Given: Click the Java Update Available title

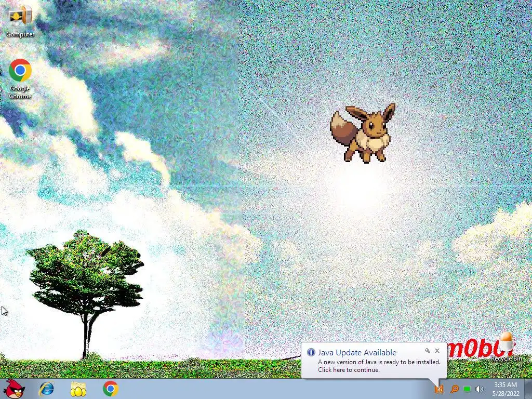Looking at the screenshot, I should pyautogui.click(x=357, y=353).
